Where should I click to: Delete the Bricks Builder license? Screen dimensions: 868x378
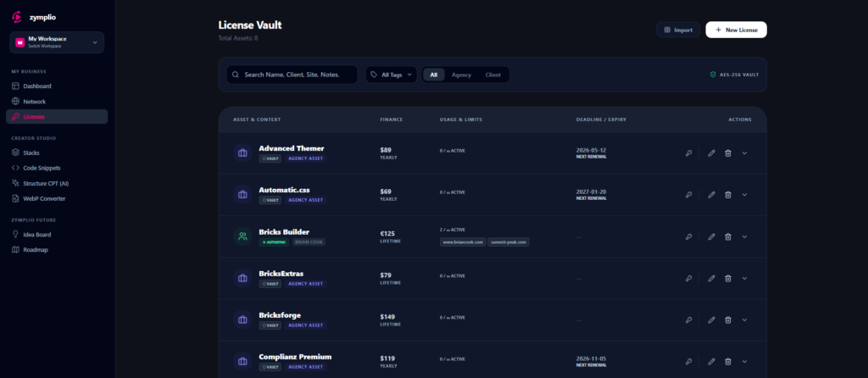click(x=728, y=236)
